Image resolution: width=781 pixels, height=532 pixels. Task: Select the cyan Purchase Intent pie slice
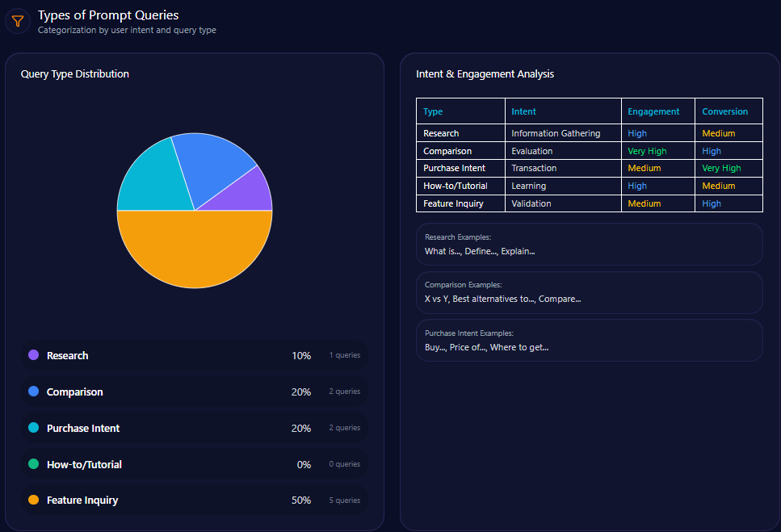click(x=149, y=179)
